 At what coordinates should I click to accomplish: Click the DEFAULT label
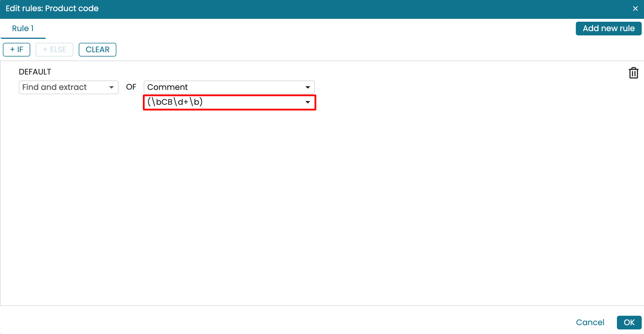pyautogui.click(x=35, y=72)
